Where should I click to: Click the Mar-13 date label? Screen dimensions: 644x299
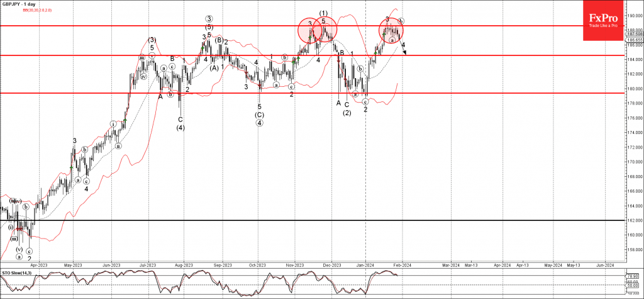[470, 266]
